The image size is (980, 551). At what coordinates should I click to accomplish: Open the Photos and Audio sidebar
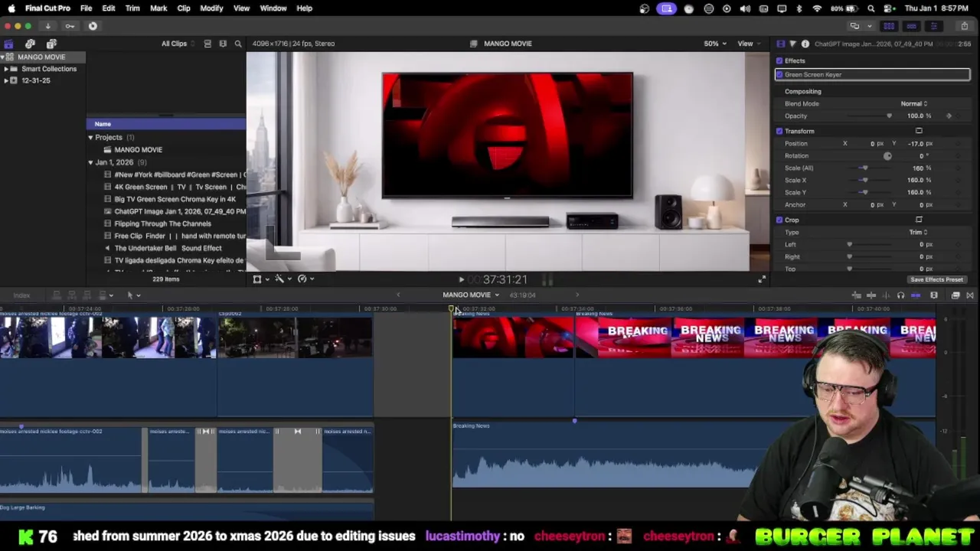(30, 44)
